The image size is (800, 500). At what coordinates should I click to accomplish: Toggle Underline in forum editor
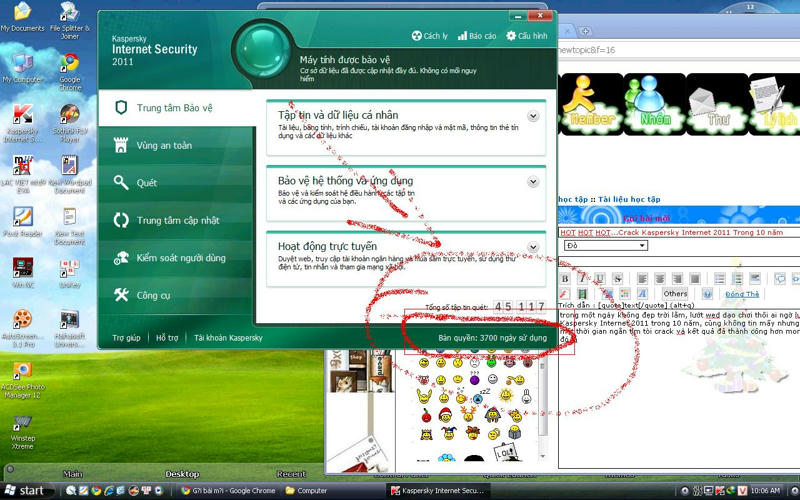599,279
